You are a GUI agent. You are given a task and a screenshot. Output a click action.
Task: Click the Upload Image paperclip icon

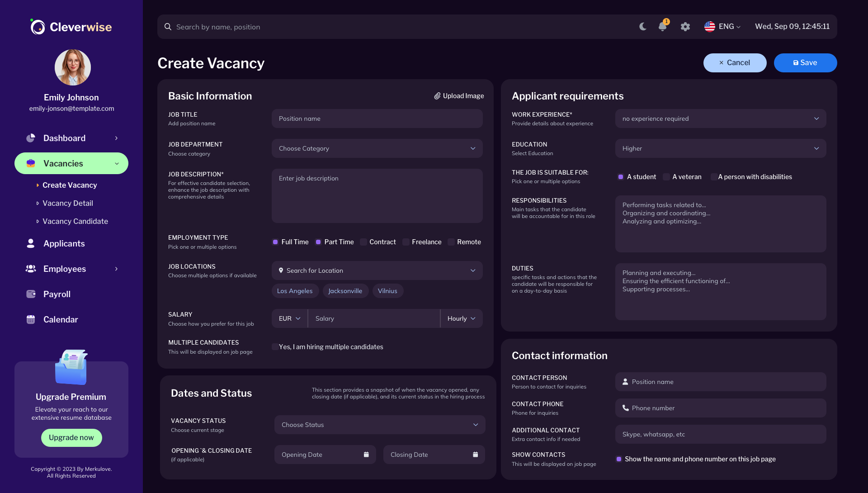[x=437, y=96]
